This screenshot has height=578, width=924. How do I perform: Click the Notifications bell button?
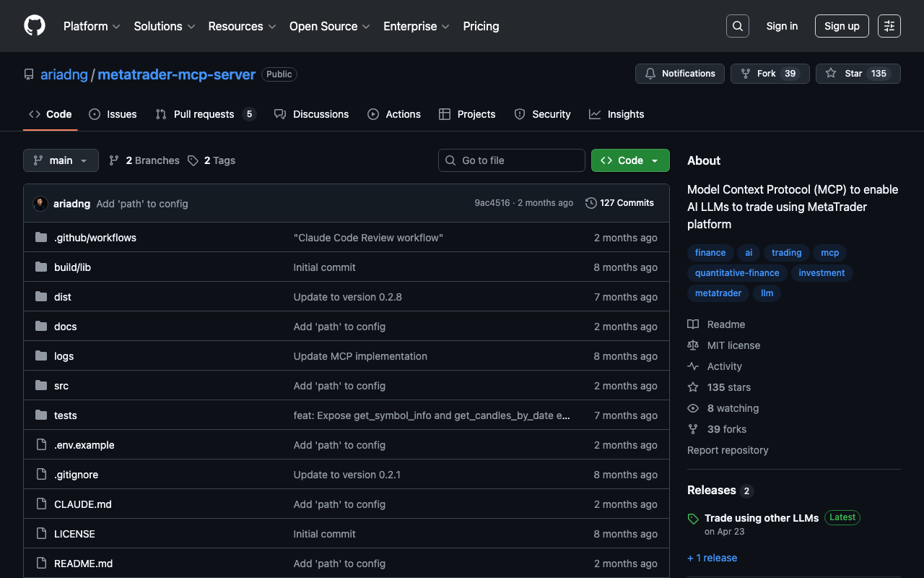[679, 74]
